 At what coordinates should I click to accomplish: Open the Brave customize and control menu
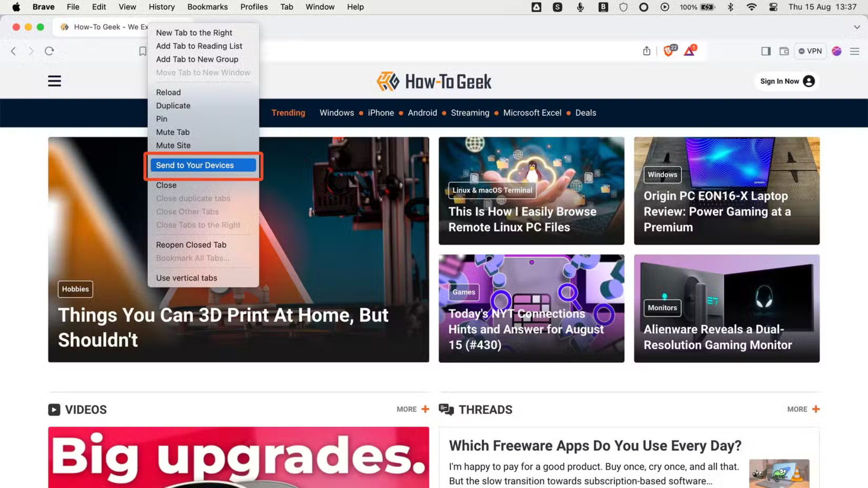(x=854, y=51)
